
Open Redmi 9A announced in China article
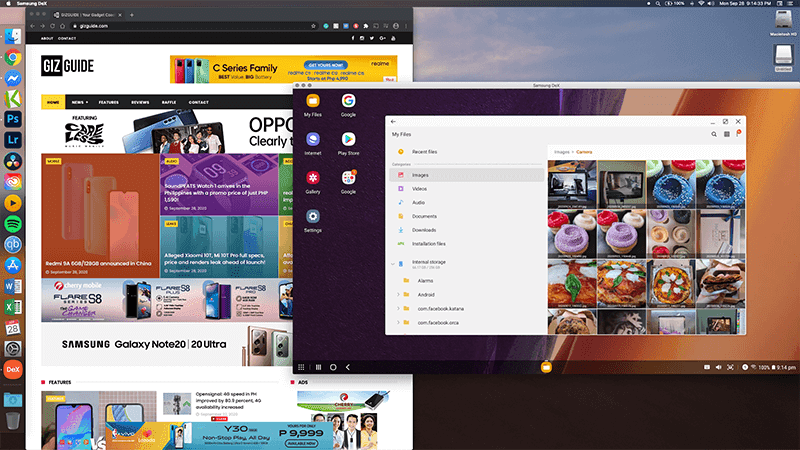[100, 216]
